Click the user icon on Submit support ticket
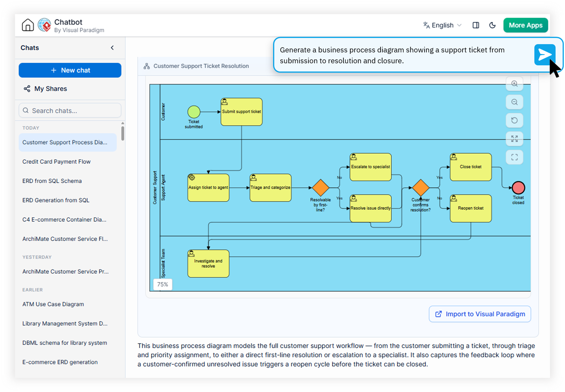 click(224, 102)
